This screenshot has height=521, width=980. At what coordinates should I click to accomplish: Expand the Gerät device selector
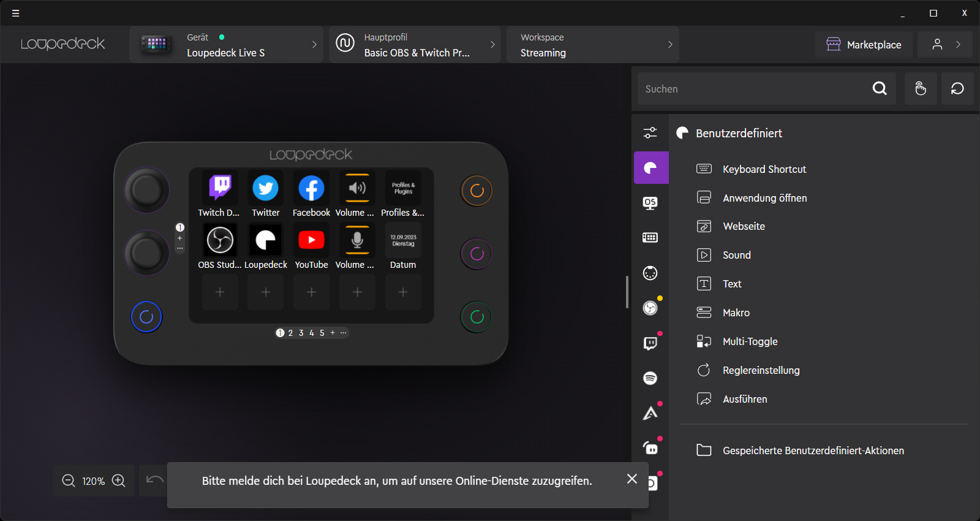coord(226,44)
